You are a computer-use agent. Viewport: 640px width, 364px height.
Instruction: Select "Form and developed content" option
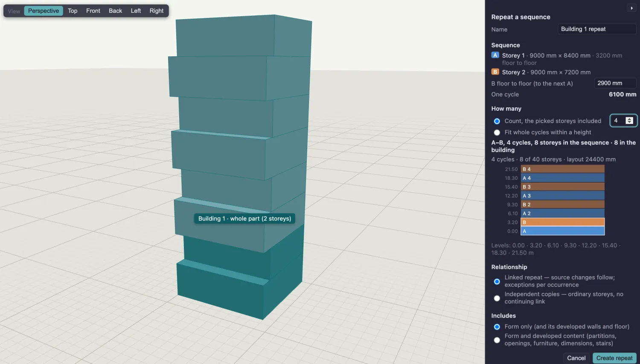tap(497, 340)
